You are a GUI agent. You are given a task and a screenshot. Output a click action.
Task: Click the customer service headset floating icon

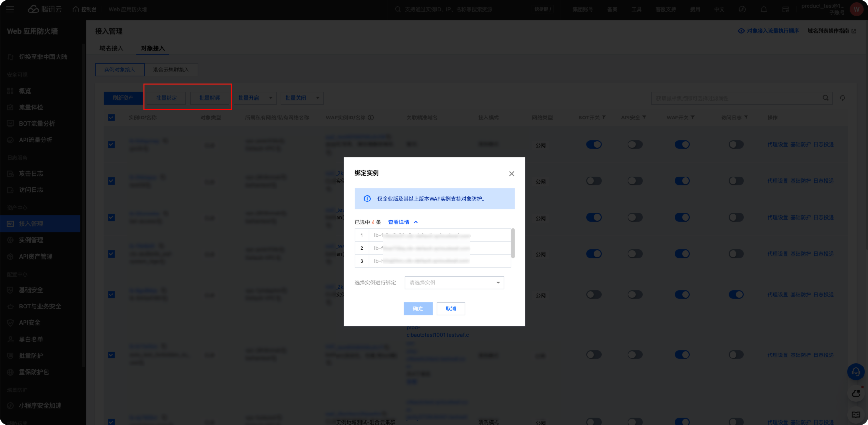click(856, 372)
